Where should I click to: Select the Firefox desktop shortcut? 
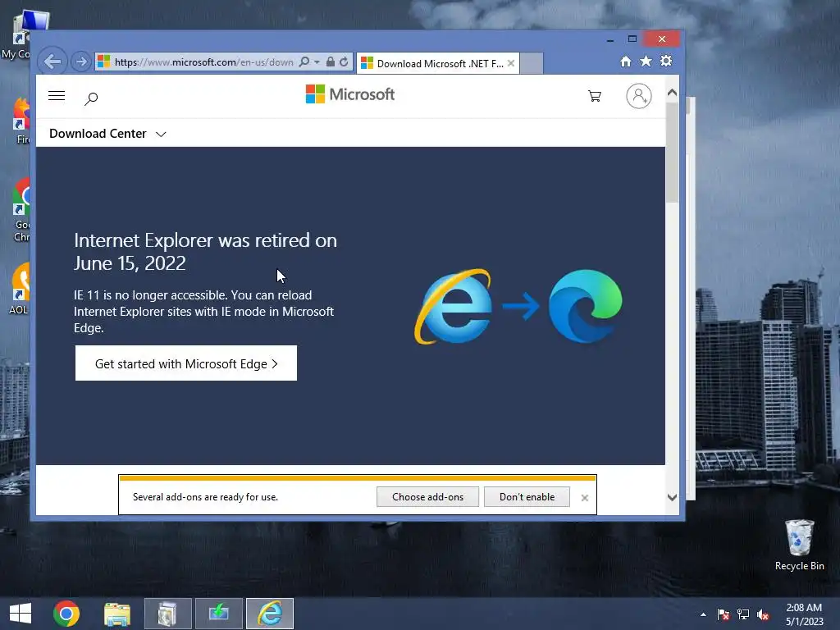22,121
